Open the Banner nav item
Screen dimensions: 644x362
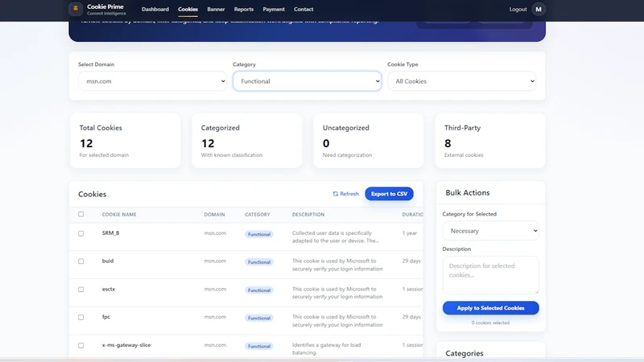click(x=216, y=9)
